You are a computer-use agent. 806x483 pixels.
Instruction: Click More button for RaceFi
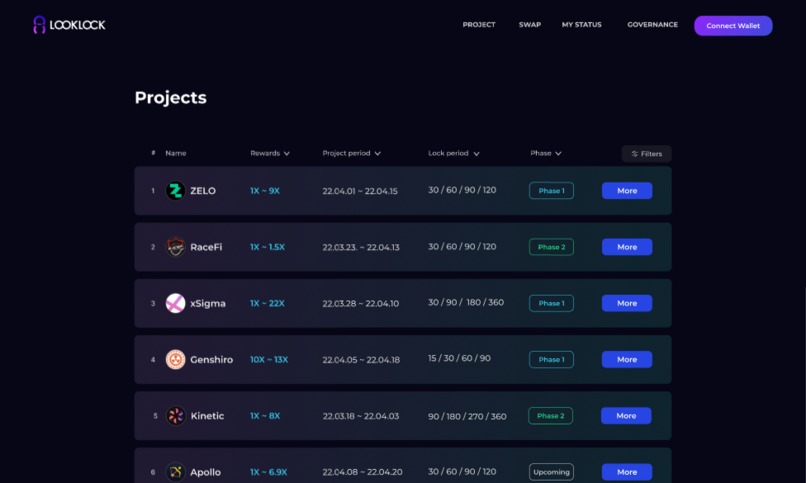pos(627,247)
